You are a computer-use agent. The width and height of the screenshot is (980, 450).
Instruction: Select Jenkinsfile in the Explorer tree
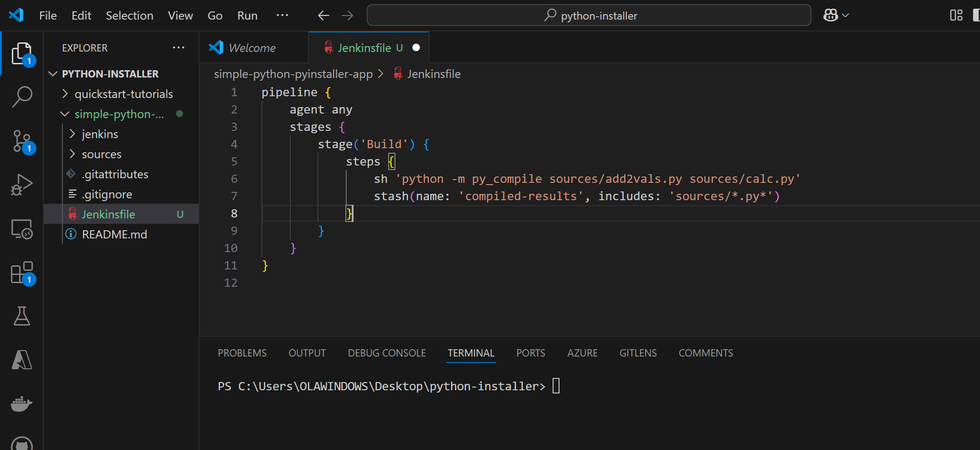pos(121,214)
